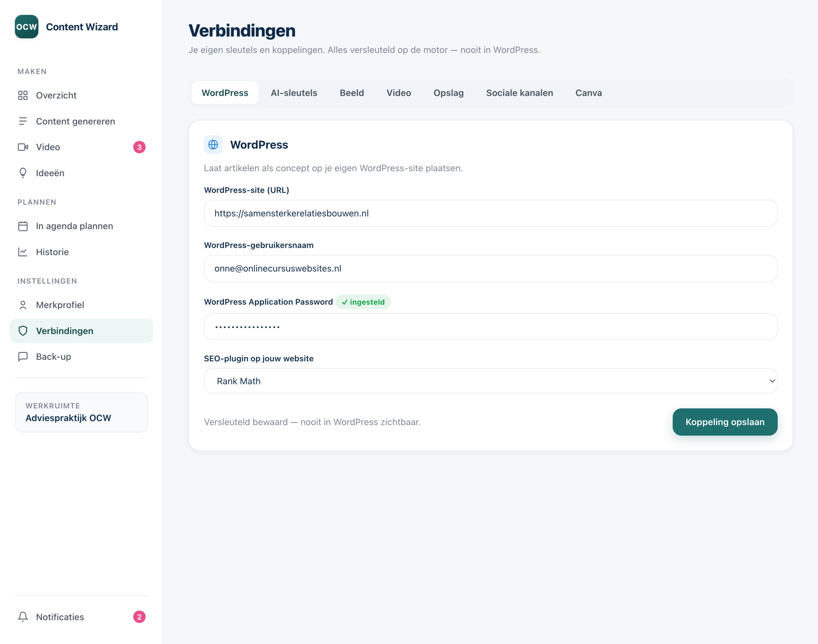The width and height of the screenshot is (818, 644).
Task: Open Merkprofiel settings
Action: point(81,305)
